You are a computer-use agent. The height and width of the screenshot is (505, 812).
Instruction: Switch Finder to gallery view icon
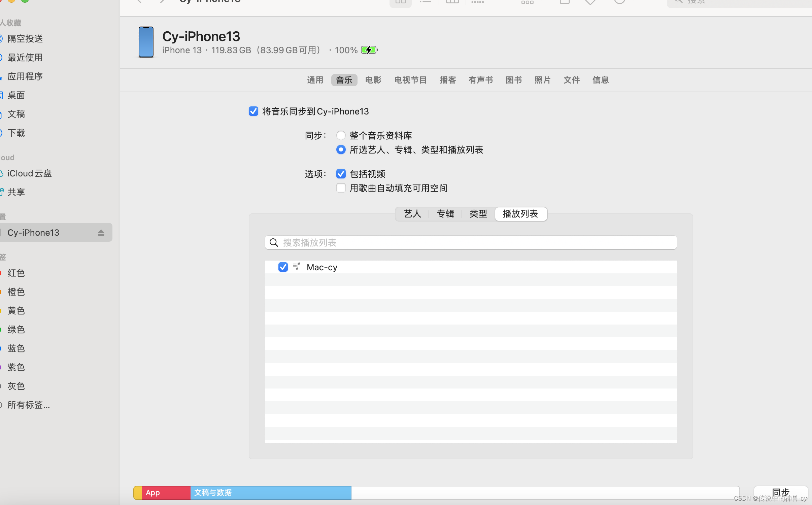[477, 2]
